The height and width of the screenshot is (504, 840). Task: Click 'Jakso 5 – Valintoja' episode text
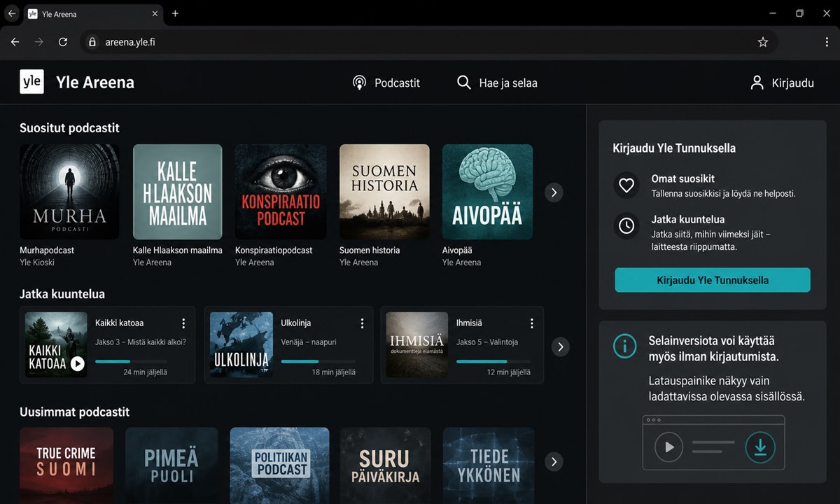click(487, 342)
